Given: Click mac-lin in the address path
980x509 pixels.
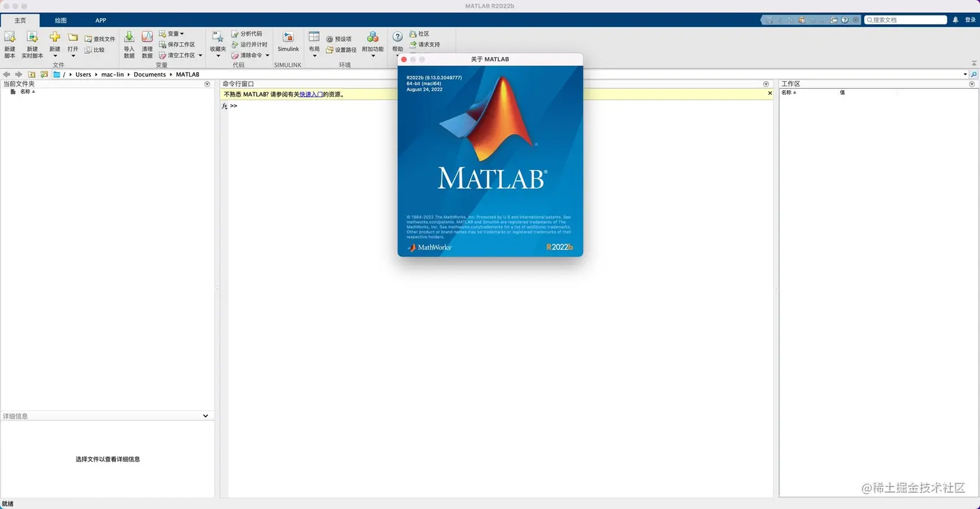Looking at the screenshot, I should coord(113,75).
